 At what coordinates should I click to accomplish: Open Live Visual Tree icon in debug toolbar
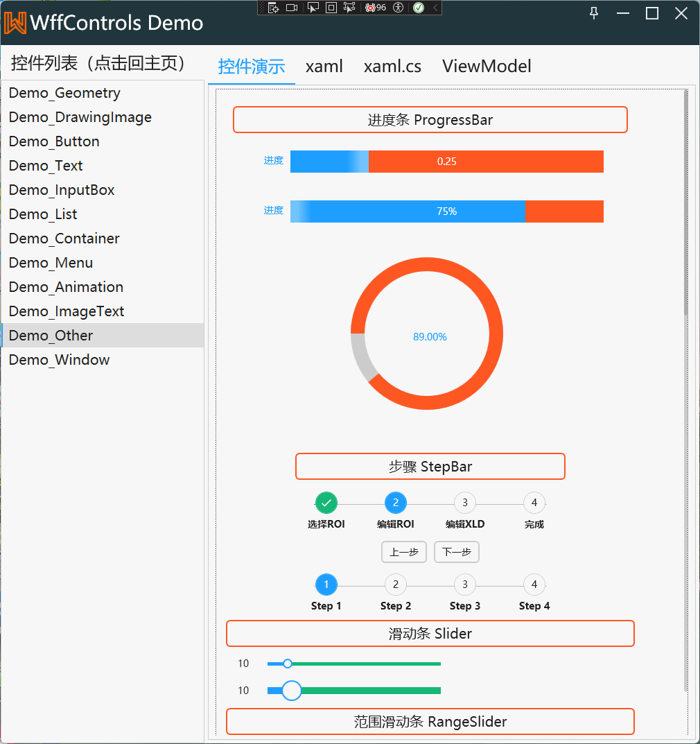point(274,8)
